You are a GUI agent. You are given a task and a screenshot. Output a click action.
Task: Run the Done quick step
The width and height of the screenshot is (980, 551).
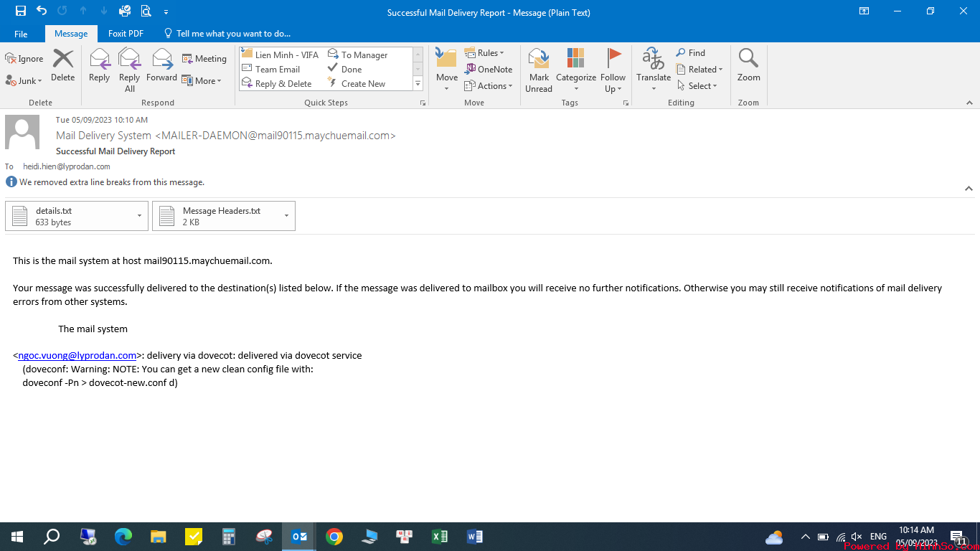[x=344, y=70]
